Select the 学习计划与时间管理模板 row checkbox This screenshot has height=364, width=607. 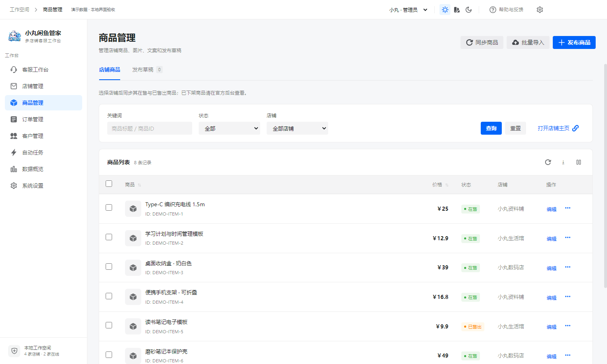[x=109, y=237]
